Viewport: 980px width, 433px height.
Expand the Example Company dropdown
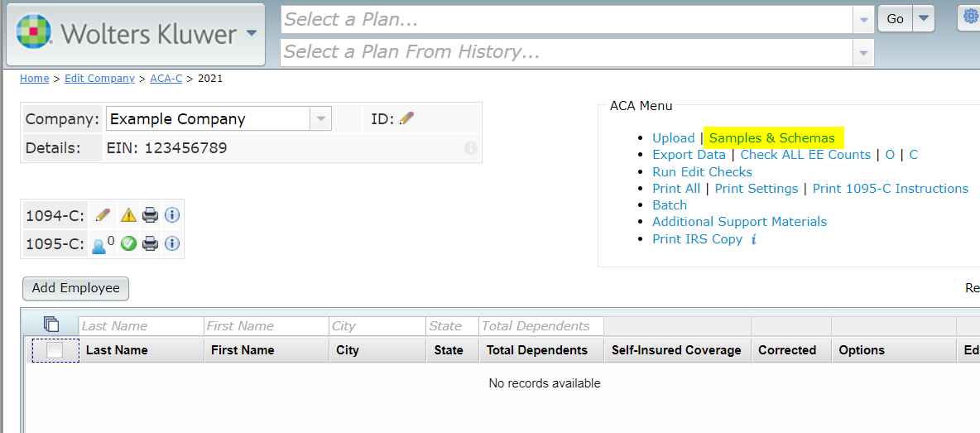click(320, 118)
